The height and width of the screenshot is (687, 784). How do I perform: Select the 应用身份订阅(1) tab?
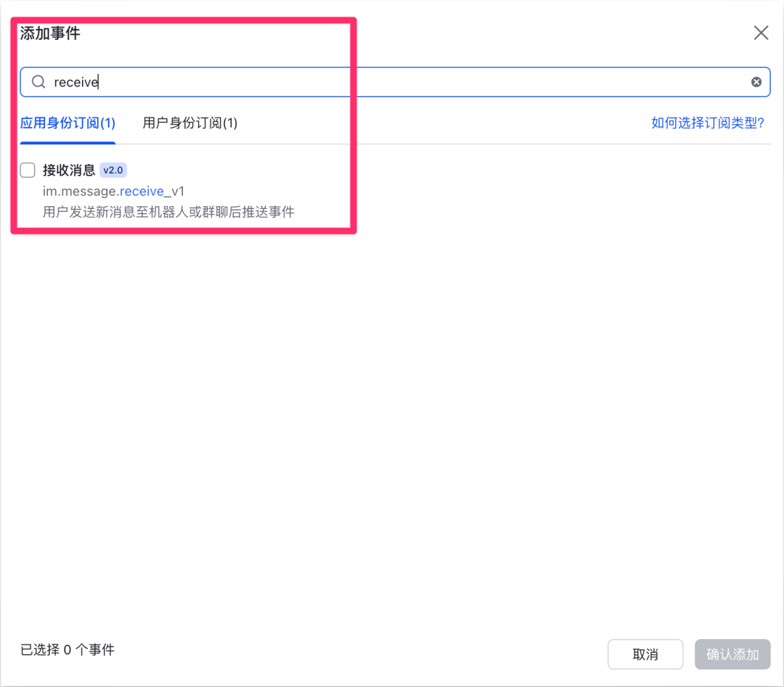[x=67, y=123]
